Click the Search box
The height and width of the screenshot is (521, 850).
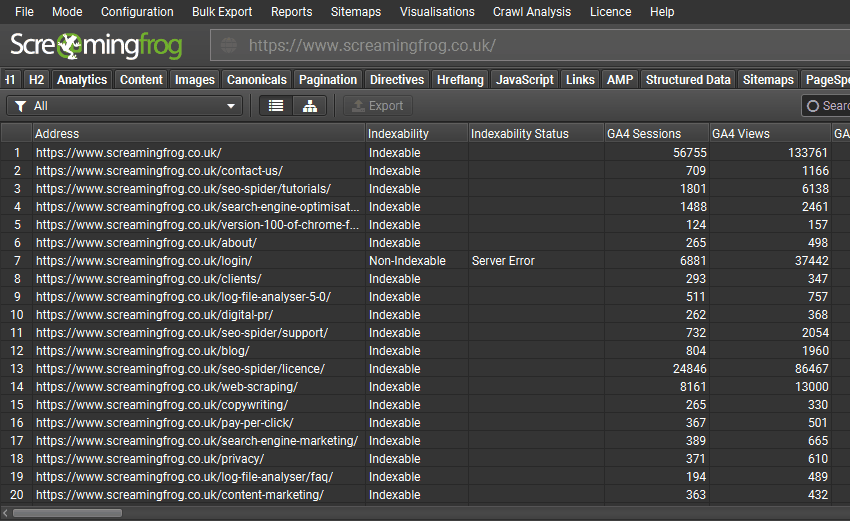click(x=826, y=106)
